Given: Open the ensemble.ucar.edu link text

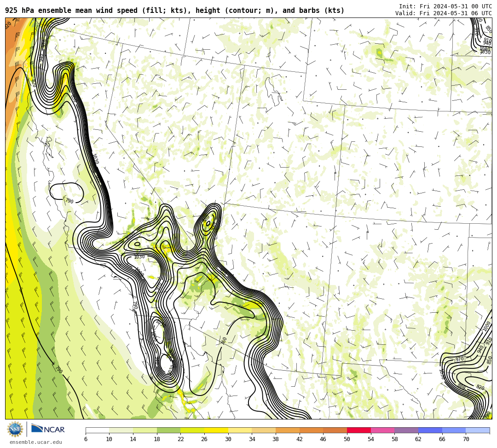Looking at the screenshot, I should [36, 442].
